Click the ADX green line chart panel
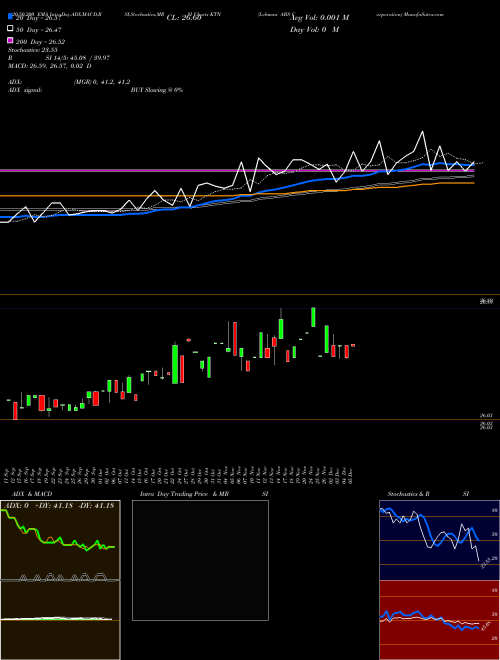The image size is (500, 660). click(x=60, y=540)
